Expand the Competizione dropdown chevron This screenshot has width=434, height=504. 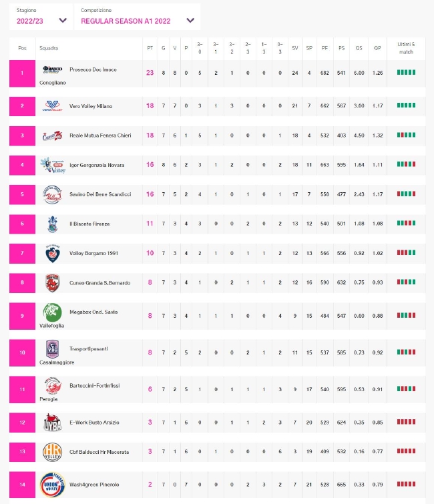coord(190,21)
